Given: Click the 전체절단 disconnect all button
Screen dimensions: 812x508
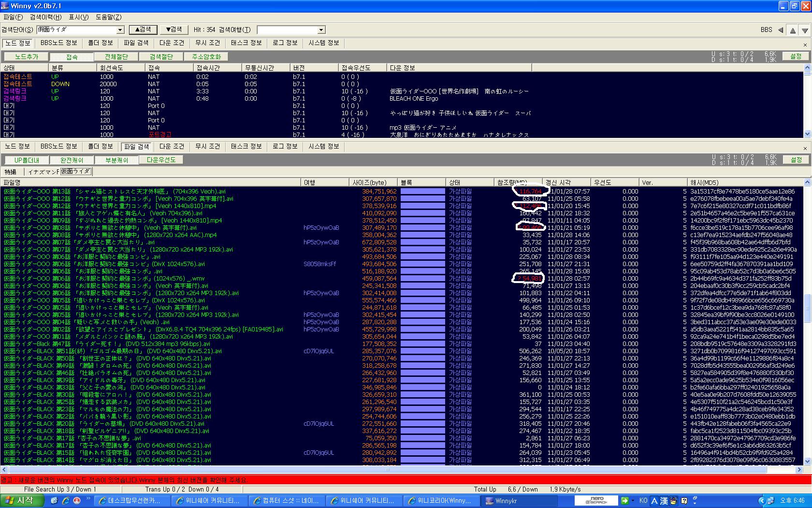Looking at the screenshot, I should coord(116,57).
